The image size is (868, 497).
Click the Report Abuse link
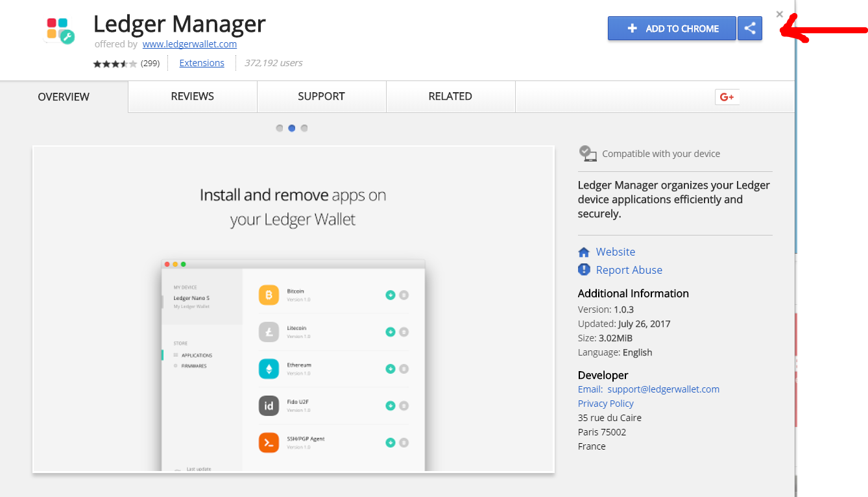point(629,270)
